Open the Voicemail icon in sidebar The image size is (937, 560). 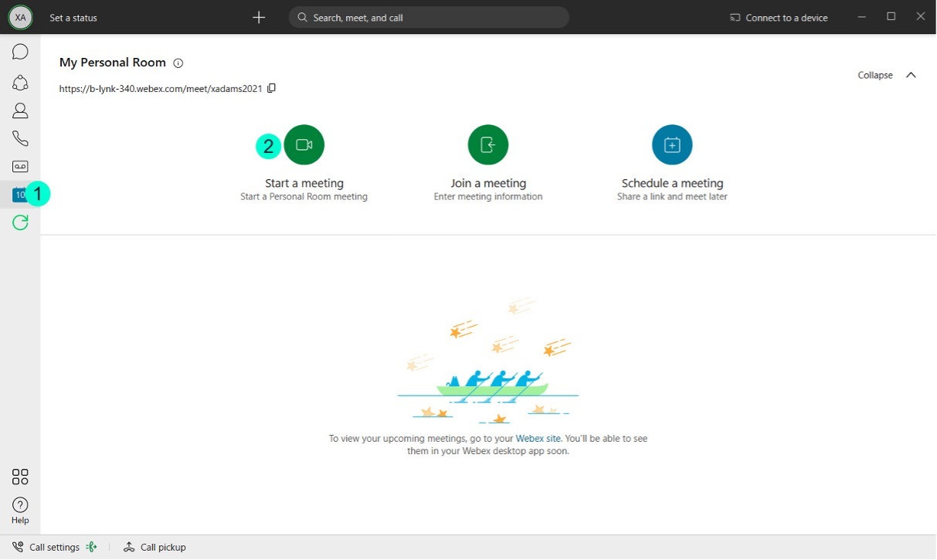[20, 166]
